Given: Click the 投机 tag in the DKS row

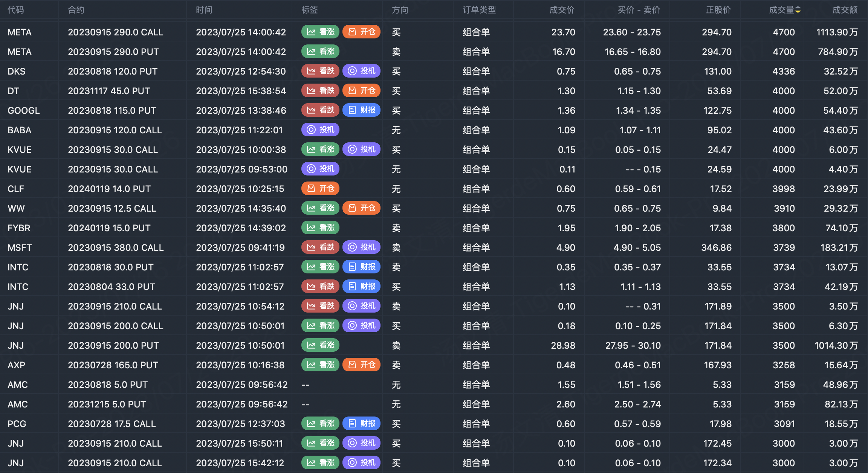Looking at the screenshot, I should (x=361, y=71).
